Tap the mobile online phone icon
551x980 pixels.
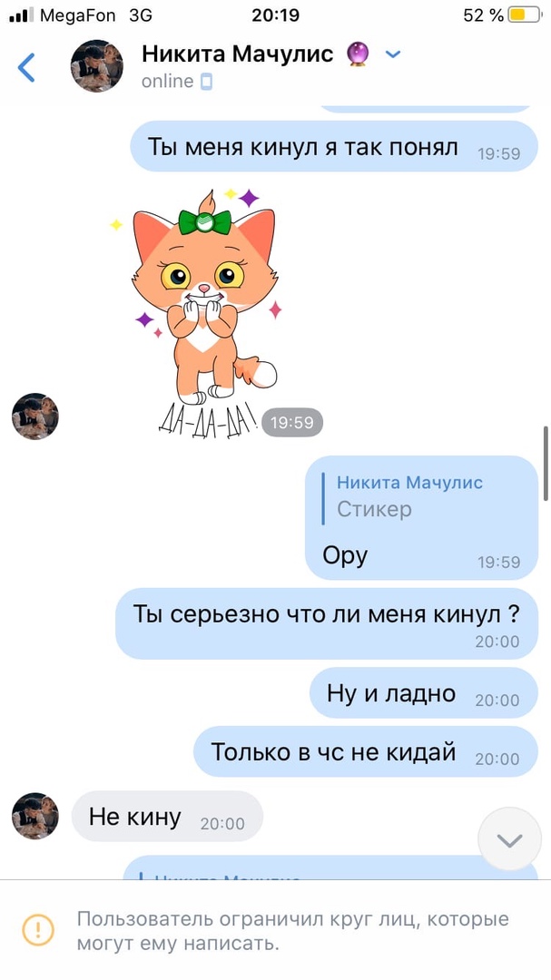click(x=206, y=82)
